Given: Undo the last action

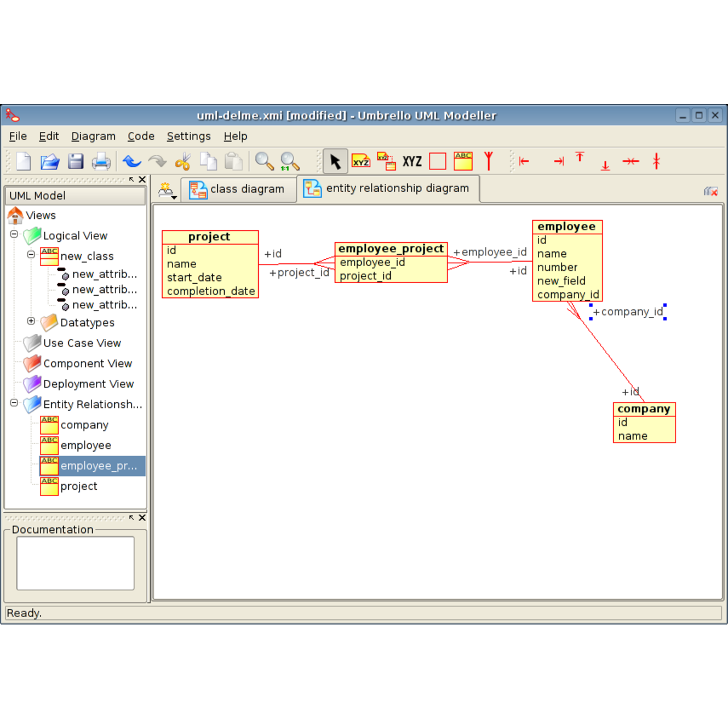Looking at the screenshot, I should click(131, 161).
